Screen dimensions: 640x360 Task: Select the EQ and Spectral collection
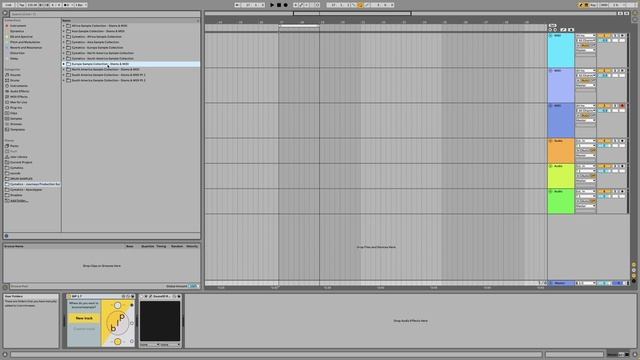[21, 37]
